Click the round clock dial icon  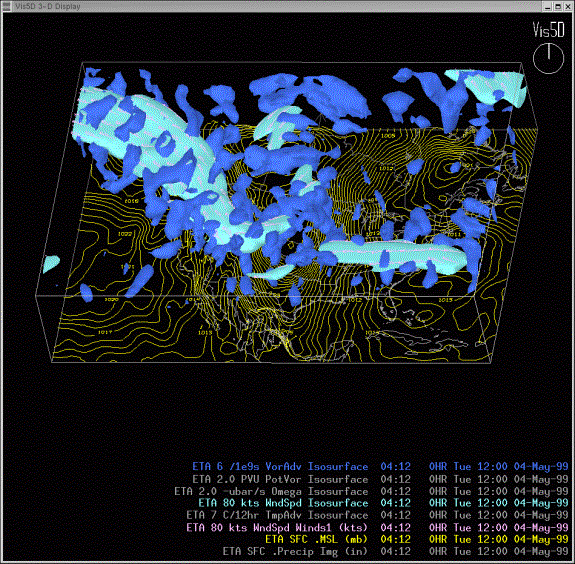tap(548, 58)
